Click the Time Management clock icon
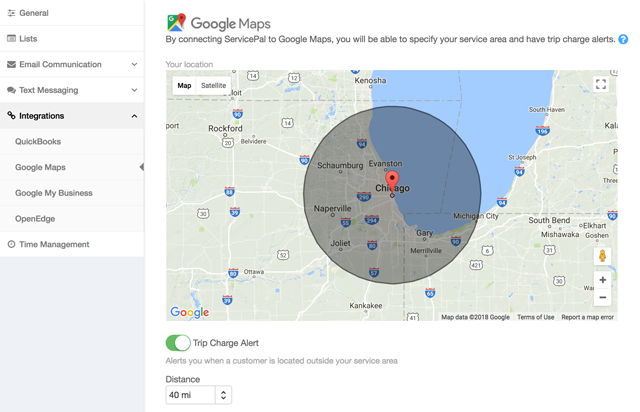The height and width of the screenshot is (412, 640). click(11, 244)
